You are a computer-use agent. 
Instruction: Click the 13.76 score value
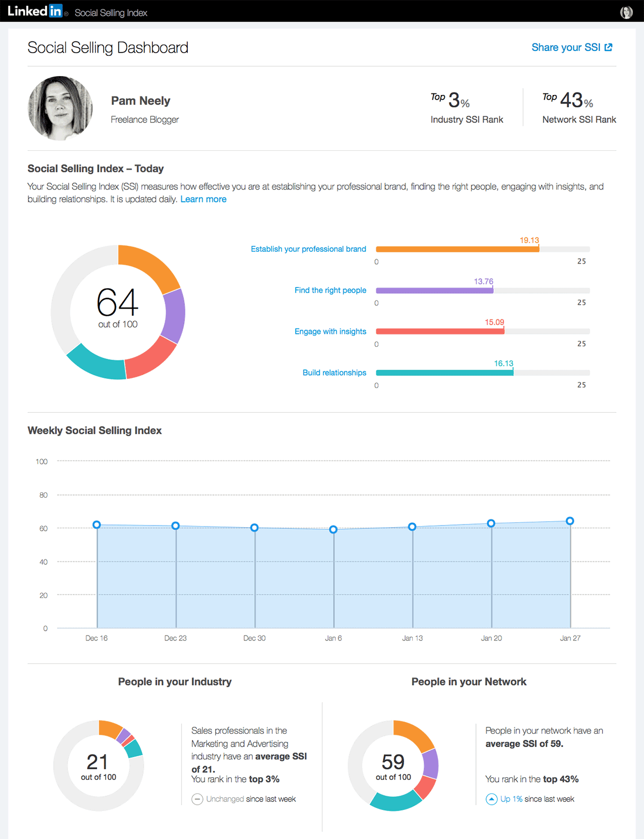tap(484, 281)
